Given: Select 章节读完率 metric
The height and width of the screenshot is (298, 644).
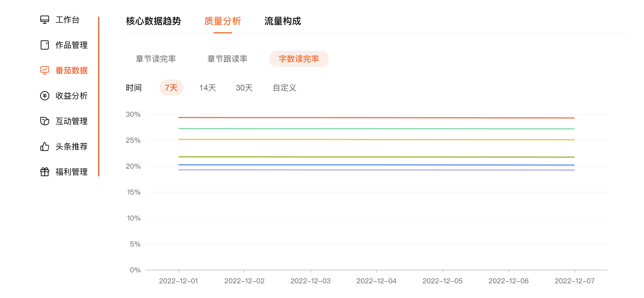Looking at the screenshot, I should pyautogui.click(x=156, y=59).
